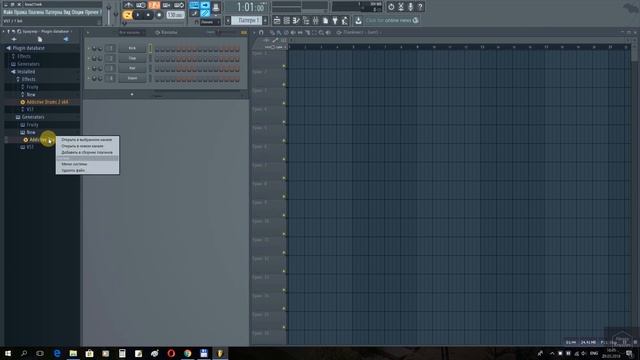
Task: Click the transport Record button
Action: tap(159, 15)
